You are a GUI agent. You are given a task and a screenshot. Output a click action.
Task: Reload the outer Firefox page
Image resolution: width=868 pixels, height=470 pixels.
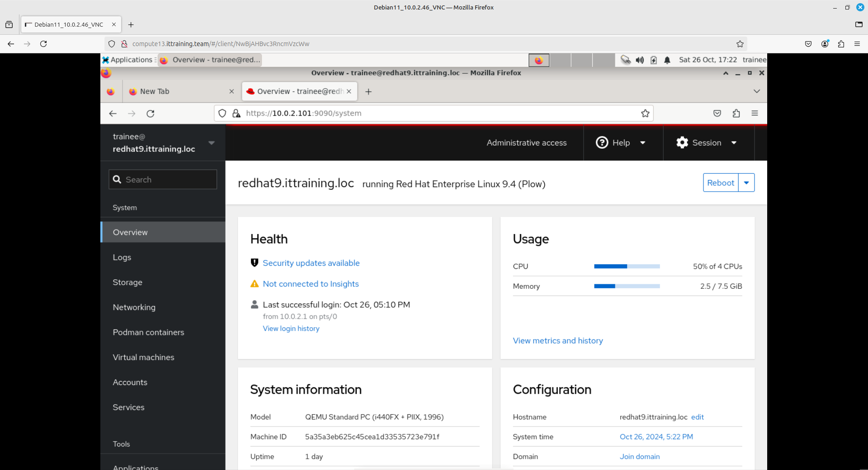click(x=43, y=44)
